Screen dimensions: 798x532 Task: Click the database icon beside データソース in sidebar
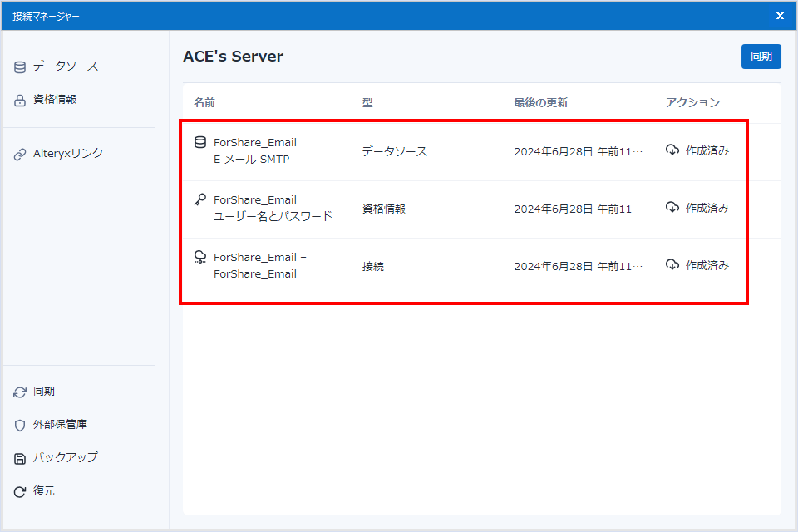click(20, 66)
